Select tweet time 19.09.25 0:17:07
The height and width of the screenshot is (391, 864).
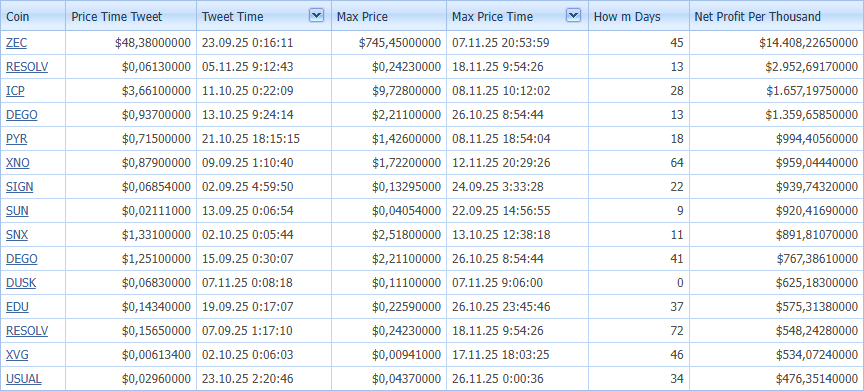pos(264,306)
